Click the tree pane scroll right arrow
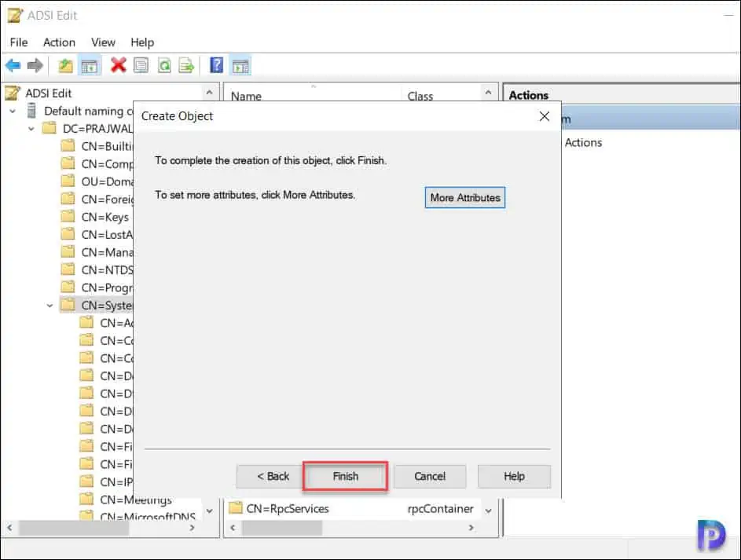The height and width of the screenshot is (560, 741). pyautogui.click(x=192, y=528)
